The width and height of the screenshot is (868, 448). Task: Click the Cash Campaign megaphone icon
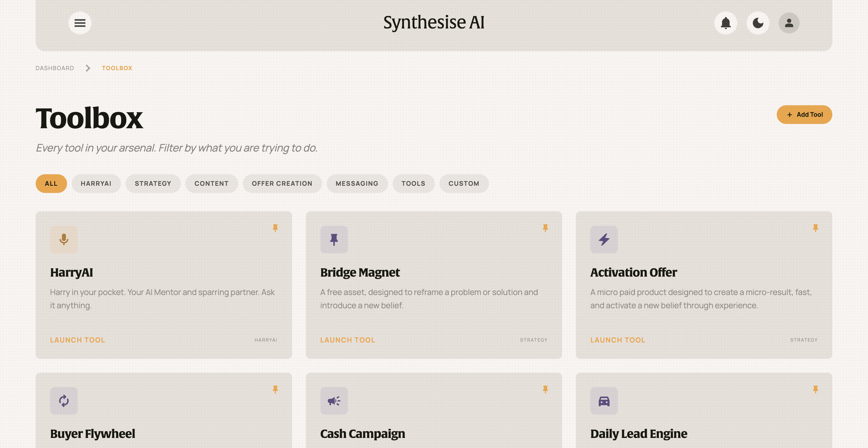click(334, 401)
